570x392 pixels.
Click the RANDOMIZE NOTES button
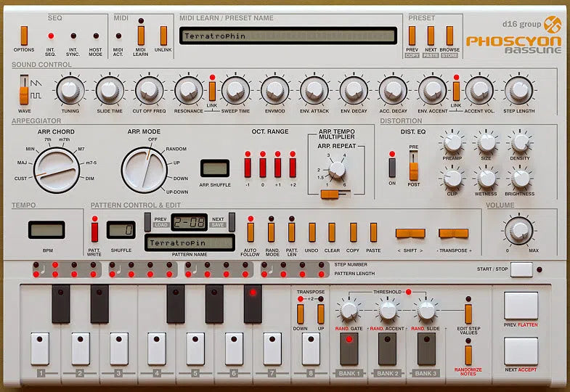(468, 355)
